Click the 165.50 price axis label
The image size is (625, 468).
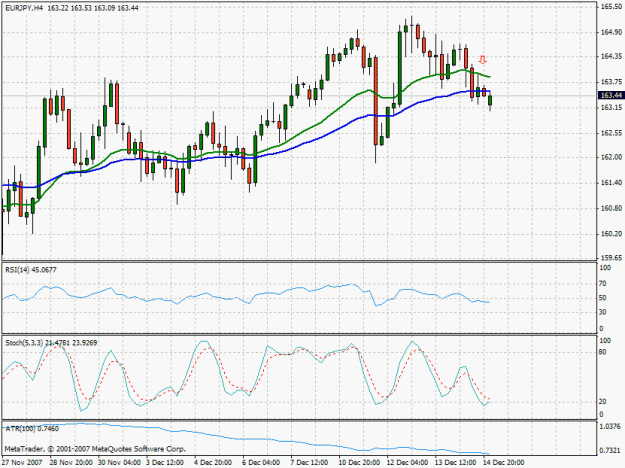point(611,7)
